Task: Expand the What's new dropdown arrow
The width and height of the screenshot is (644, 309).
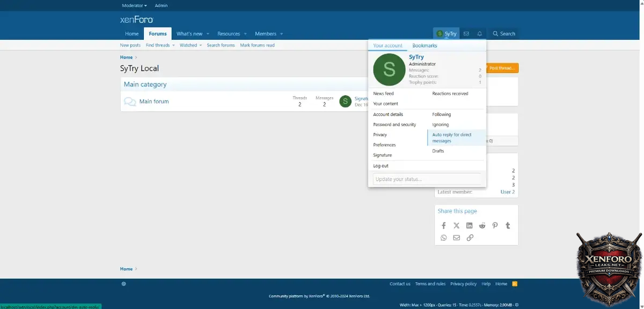Action: [208, 34]
